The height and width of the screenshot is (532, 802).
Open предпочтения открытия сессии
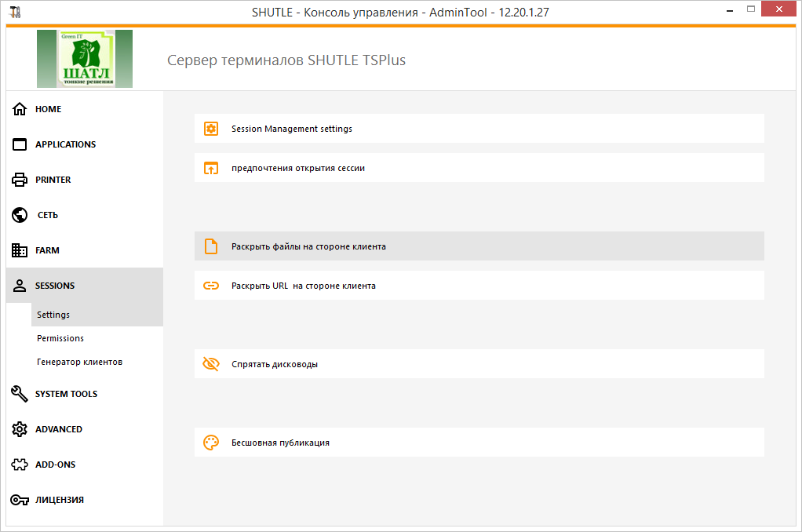tap(297, 168)
